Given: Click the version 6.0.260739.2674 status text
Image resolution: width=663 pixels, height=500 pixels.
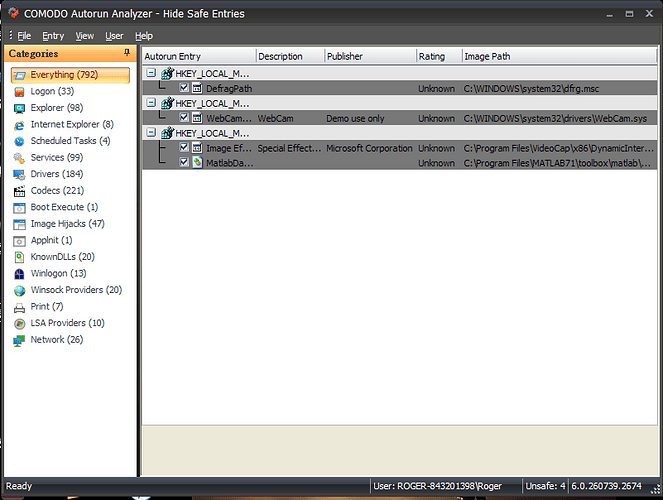Looking at the screenshot, I should (x=606, y=486).
